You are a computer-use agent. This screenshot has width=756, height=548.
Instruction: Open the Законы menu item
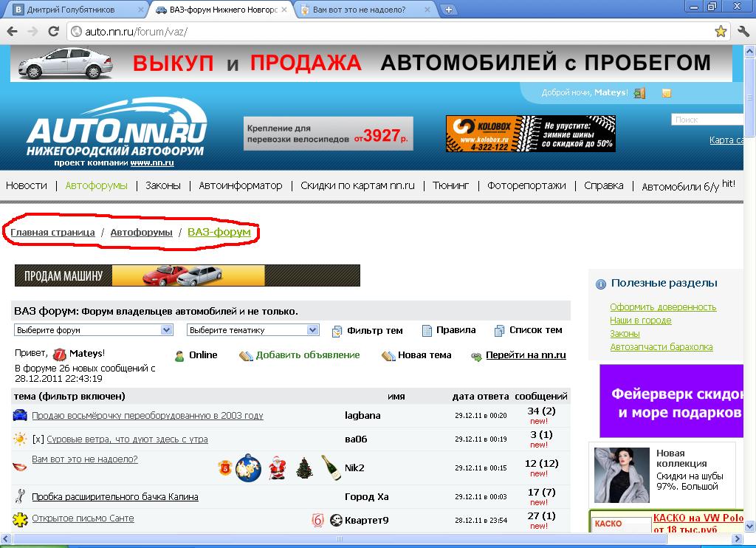pos(163,185)
